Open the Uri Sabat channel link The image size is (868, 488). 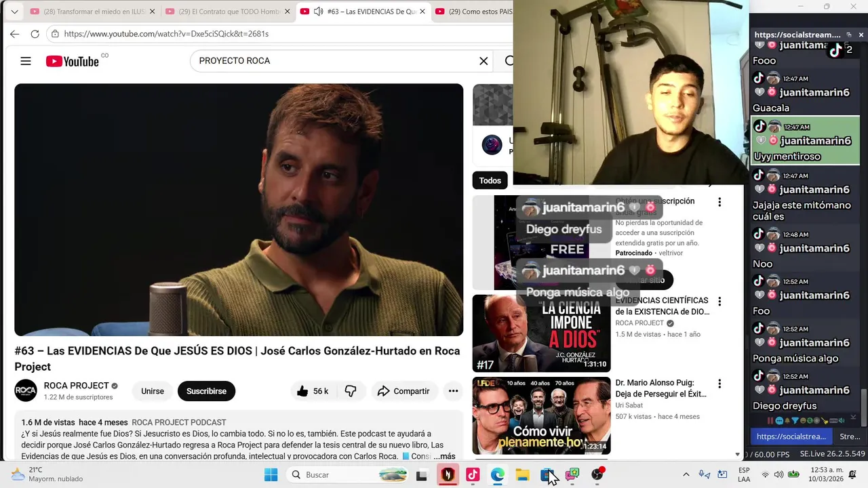(x=629, y=405)
